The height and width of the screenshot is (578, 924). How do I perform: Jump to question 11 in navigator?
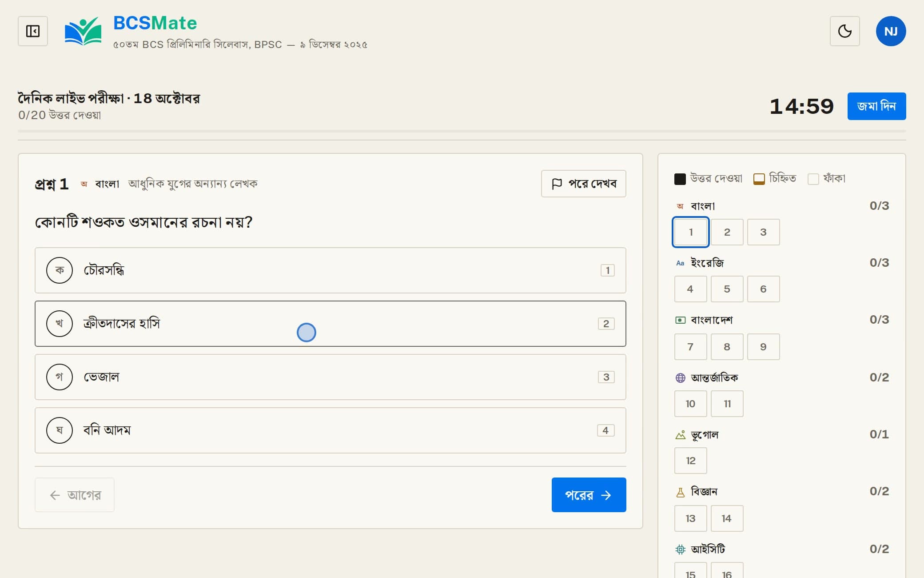click(x=727, y=404)
